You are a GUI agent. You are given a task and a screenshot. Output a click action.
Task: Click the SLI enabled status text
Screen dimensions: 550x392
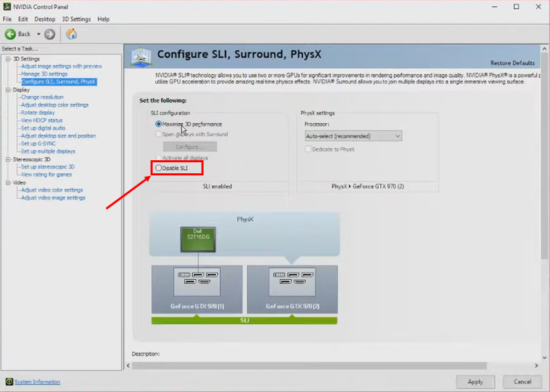coord(217,186)
